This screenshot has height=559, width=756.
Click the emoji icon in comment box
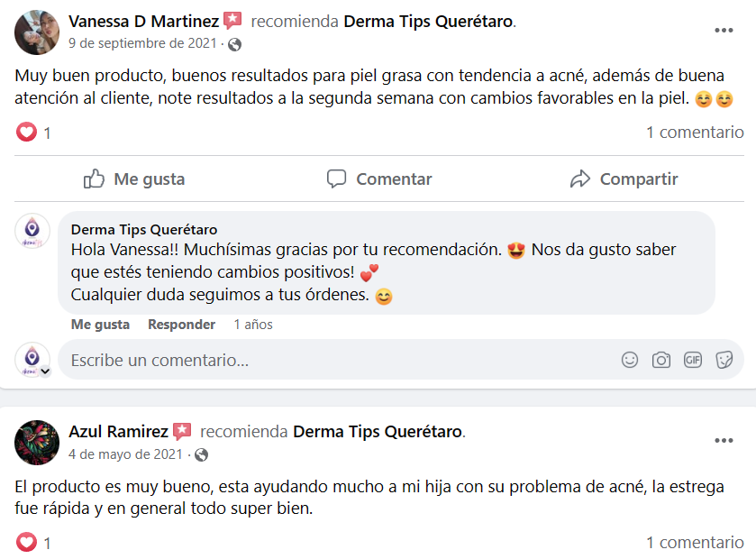point(630,360)
